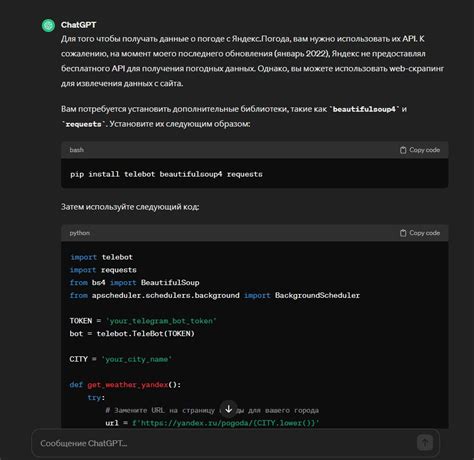This screenshot has height=460, width=474.
Task: Click the 'pip install telebot beautifulsoup4 requests' line
Action: point(166,174)
